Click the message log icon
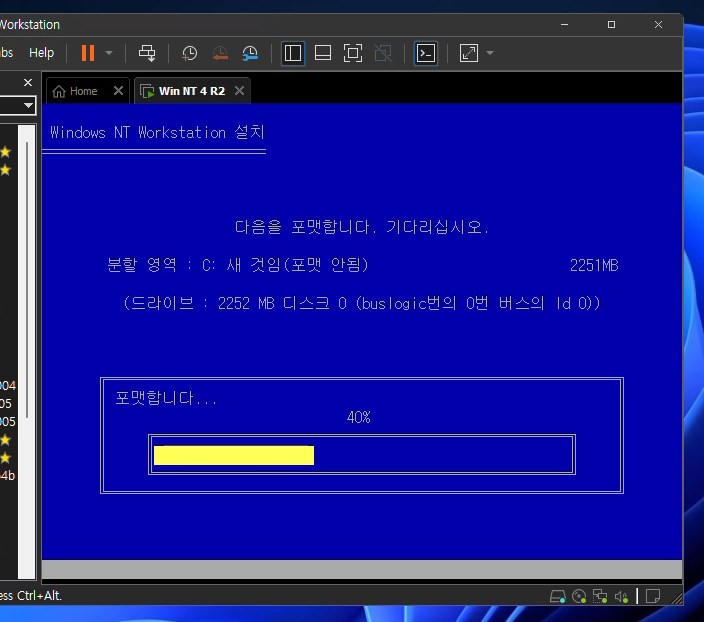This screenshot has height=622, width=704. pos(652,596)
